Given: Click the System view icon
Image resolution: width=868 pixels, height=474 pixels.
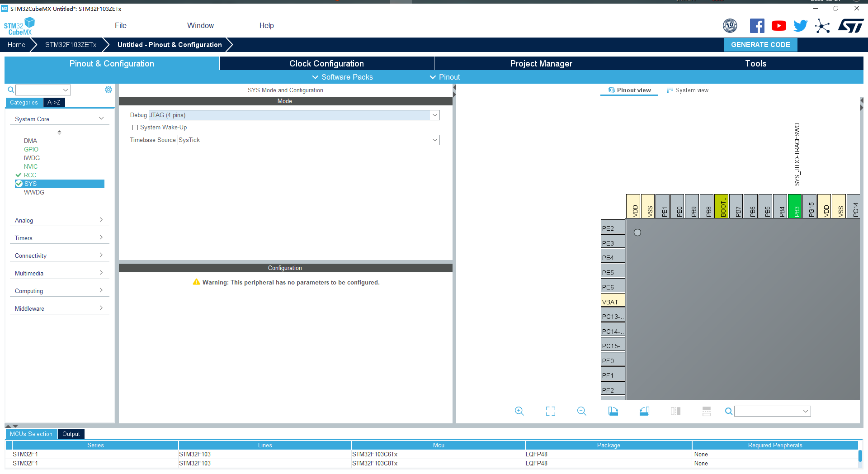Looking at the screenshot, I should 670,90.
